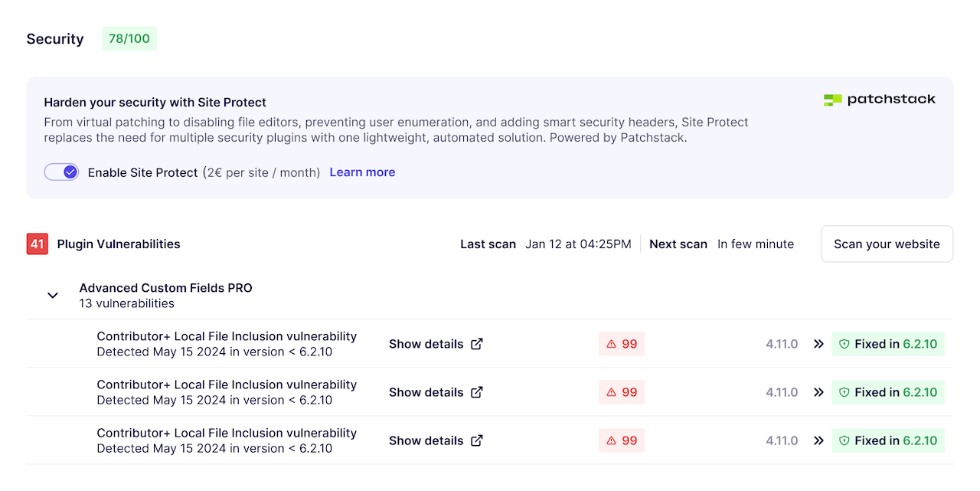The image size is (980, 491).
Task: Open Show details for third vulnerability
Action: point(426,440)
